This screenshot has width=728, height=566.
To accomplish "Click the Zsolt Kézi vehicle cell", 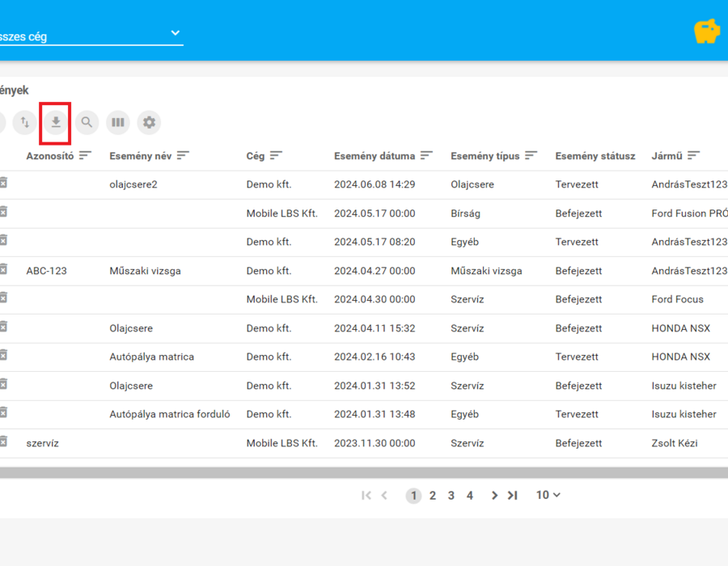I will pos(675,443).
